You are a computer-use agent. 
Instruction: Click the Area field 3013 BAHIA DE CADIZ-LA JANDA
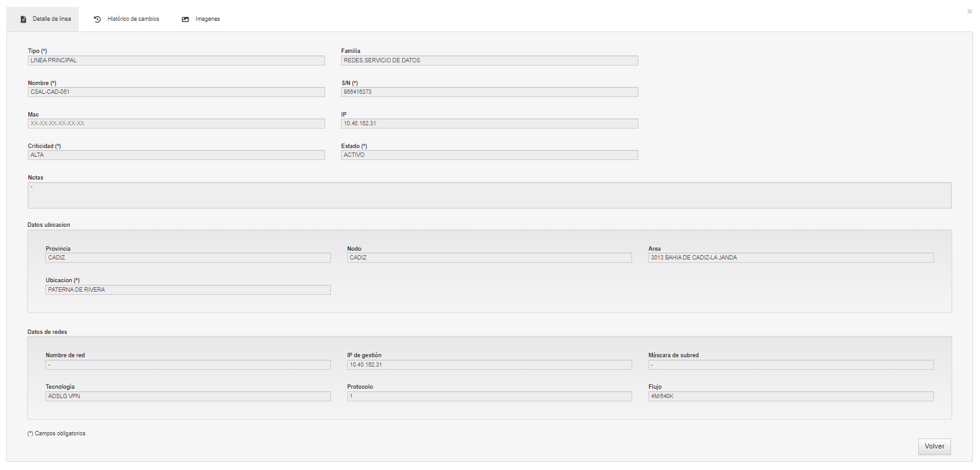[x=791, y=258]
